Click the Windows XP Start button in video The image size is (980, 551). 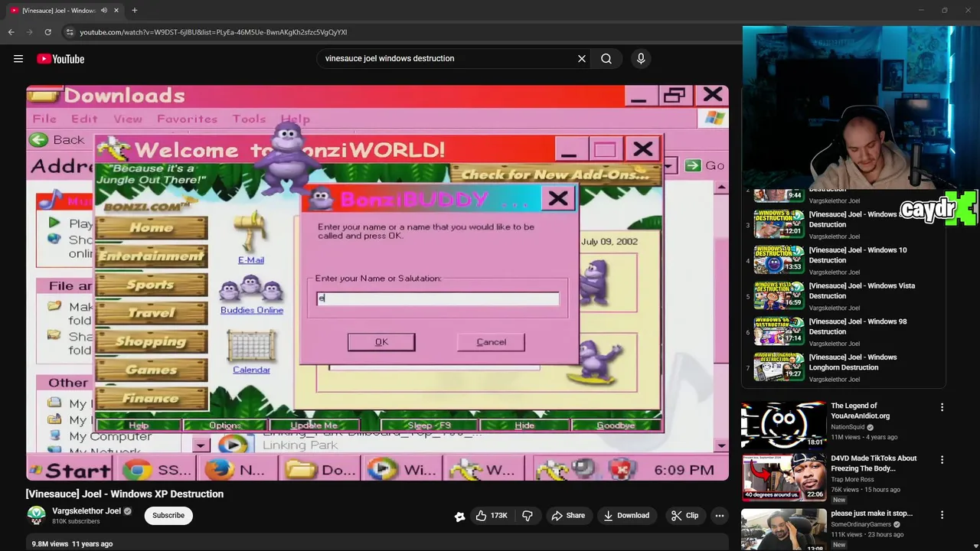coord(70,470)
